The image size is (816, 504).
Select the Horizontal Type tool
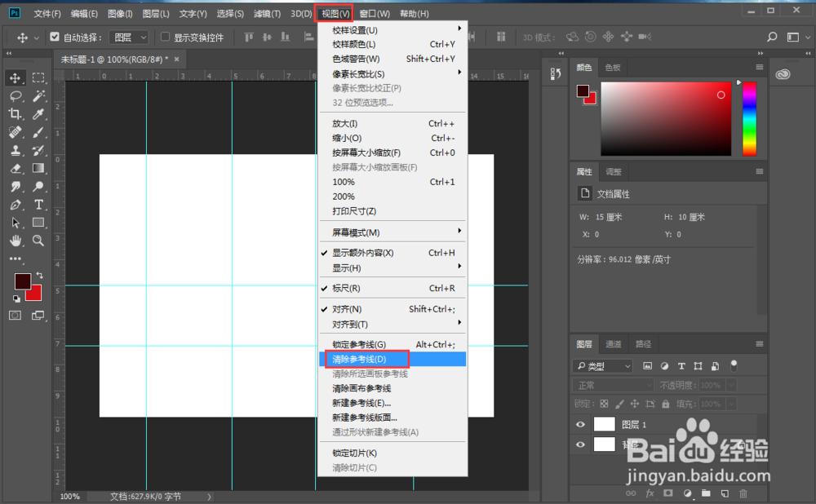coord(38,205)
